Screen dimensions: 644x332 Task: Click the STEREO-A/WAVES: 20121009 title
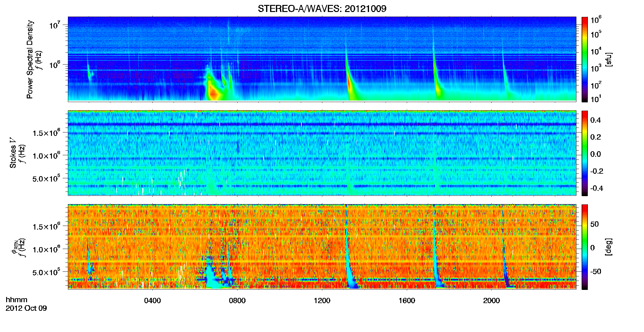322,9
